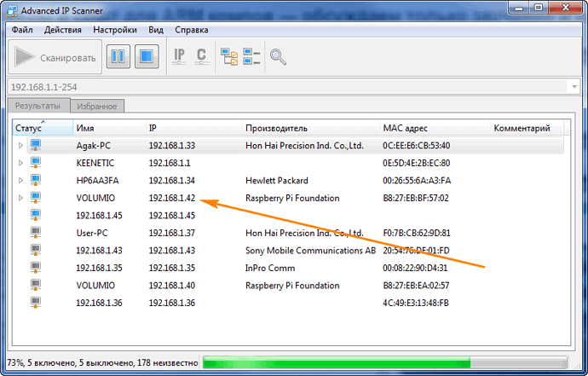Screen dimensions: 588x376
Task: Click the InPro Comm manufacturer cell
Action: (x=270, y=268)
